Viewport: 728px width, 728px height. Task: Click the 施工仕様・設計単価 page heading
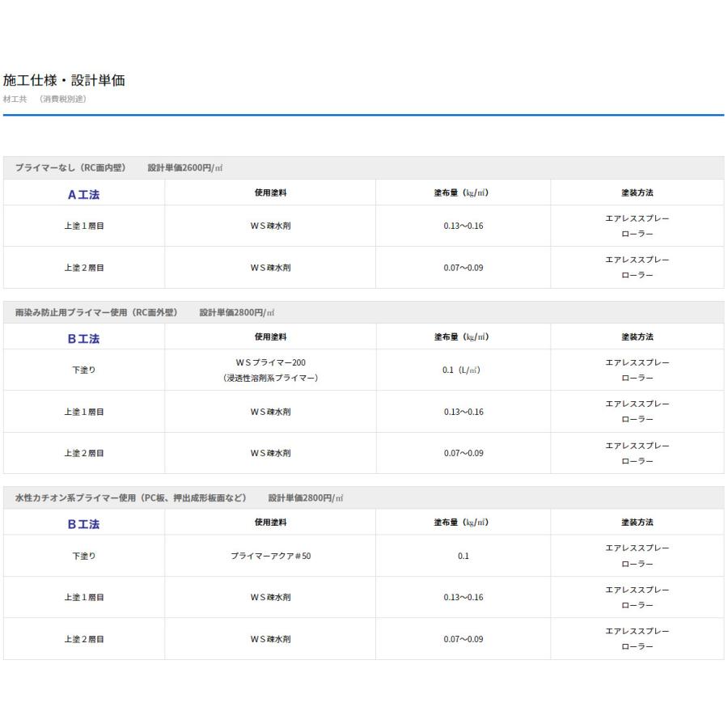(x=65, y=80)
